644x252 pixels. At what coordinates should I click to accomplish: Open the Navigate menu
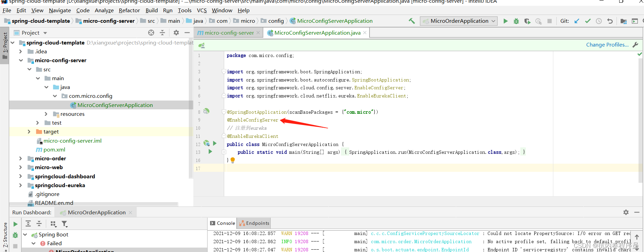click(x=60, y=11)
